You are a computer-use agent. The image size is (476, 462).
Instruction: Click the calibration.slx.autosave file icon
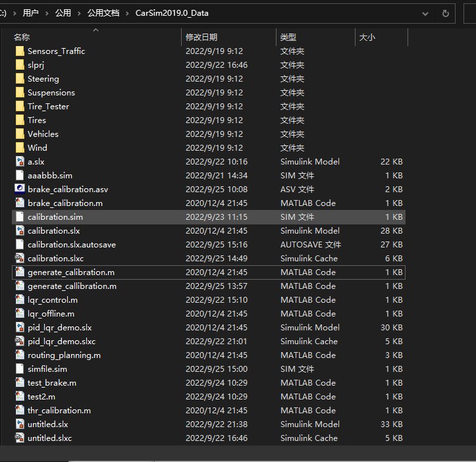[x=20, y=244]
